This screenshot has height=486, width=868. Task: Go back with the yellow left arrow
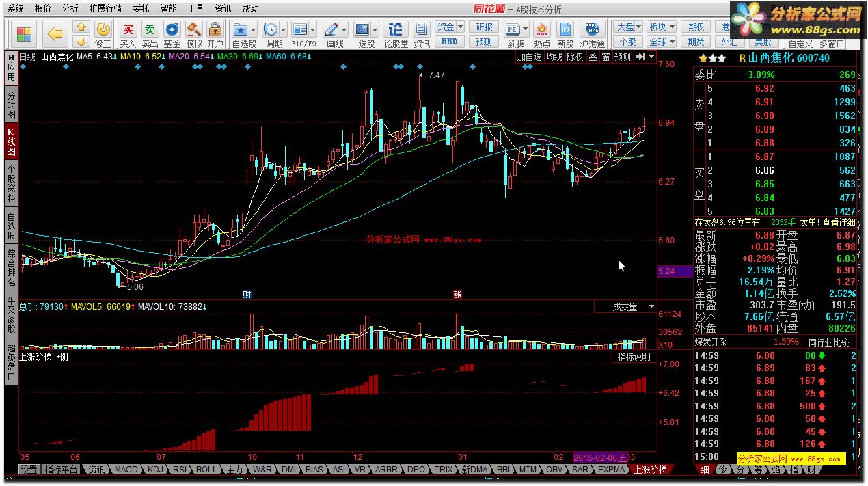tap(55, 33)
